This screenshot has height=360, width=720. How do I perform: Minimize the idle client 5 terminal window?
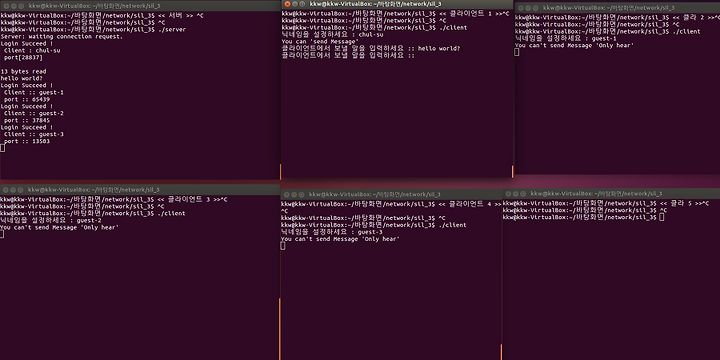tap(516, 194)
